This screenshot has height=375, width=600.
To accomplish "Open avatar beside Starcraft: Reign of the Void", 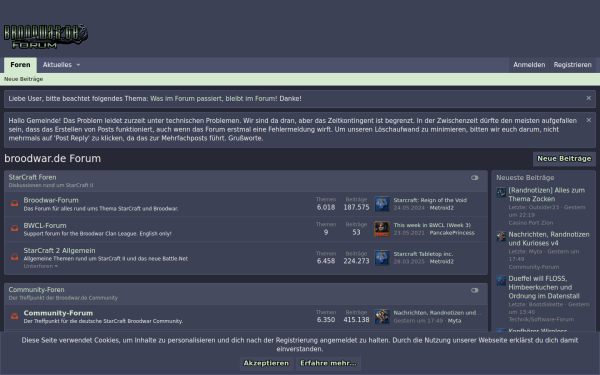I will pos(382,204).
